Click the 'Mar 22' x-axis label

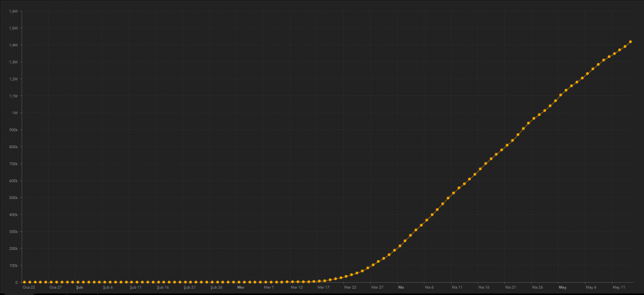pos(350,288)
